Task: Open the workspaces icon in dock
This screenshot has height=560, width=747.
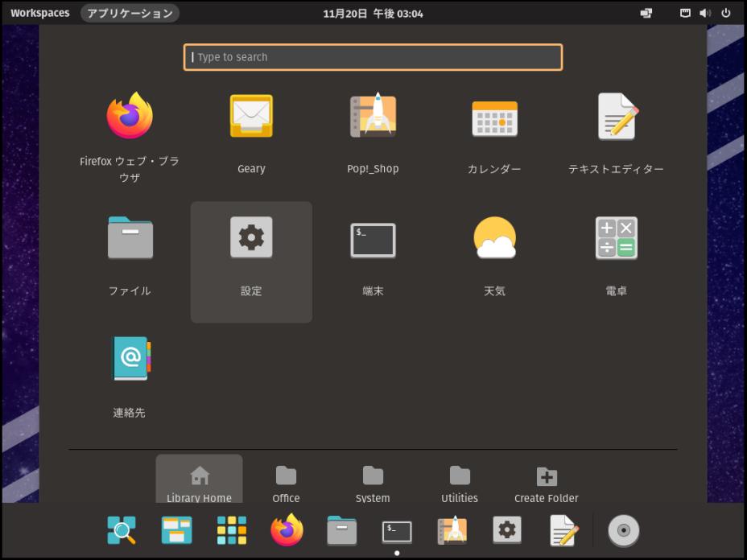Action: click(177, 530)
